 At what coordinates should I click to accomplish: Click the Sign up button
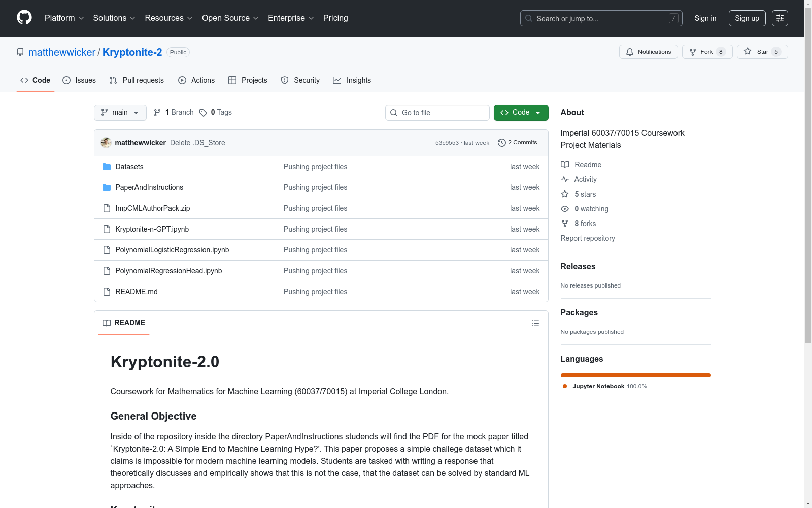747,18
